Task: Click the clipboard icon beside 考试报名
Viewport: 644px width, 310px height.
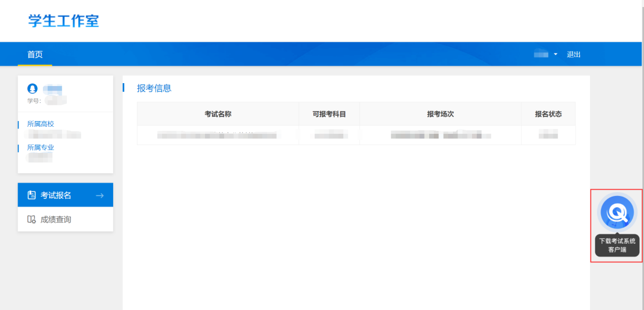Action: [32, 195]
